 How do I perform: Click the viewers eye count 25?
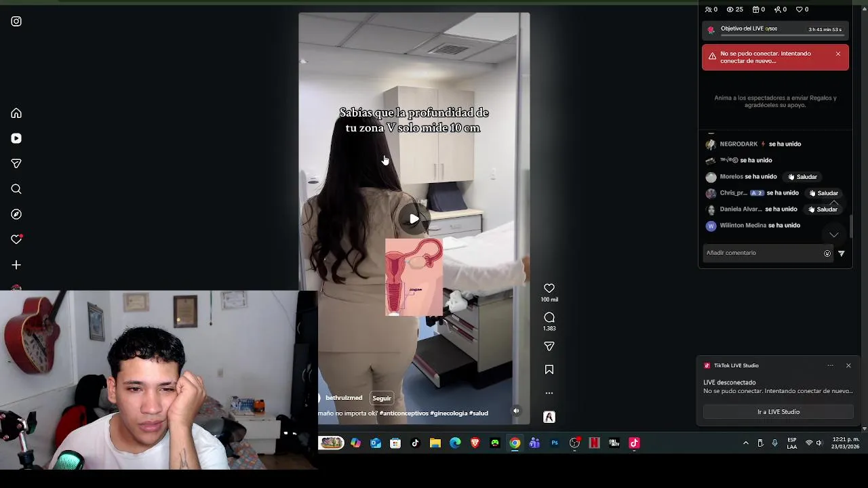734,9
